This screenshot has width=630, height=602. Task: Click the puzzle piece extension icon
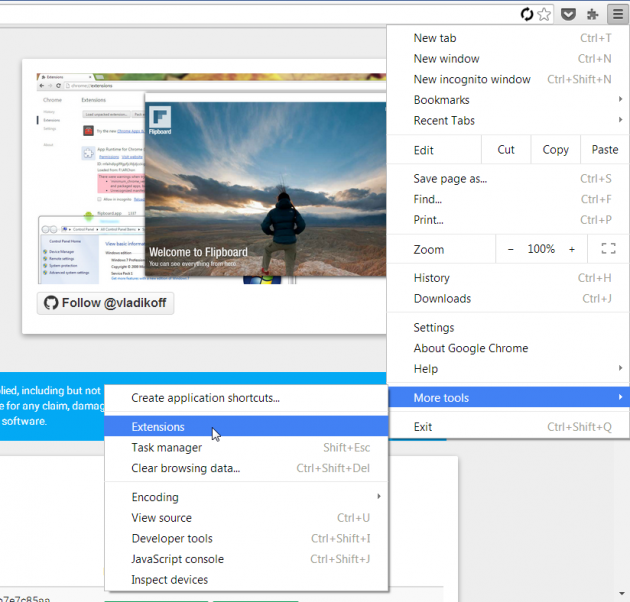pyautogui.click(x=592, y=14)
